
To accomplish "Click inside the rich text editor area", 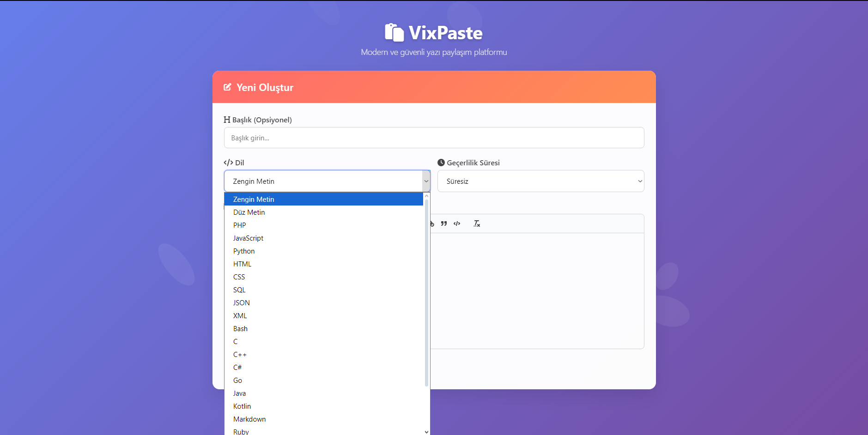I will [x=537, y=291].
